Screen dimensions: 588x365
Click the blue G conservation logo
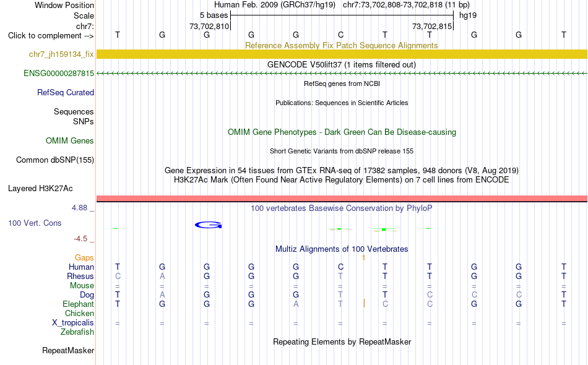coord(209,225)
